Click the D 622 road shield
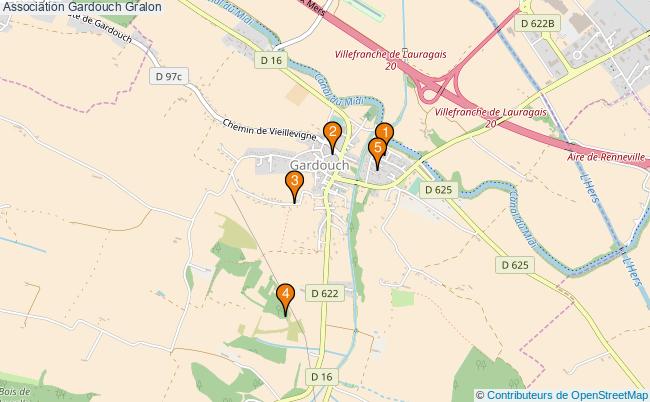Viewport: 650px width, 402px height. pos(325,293)
